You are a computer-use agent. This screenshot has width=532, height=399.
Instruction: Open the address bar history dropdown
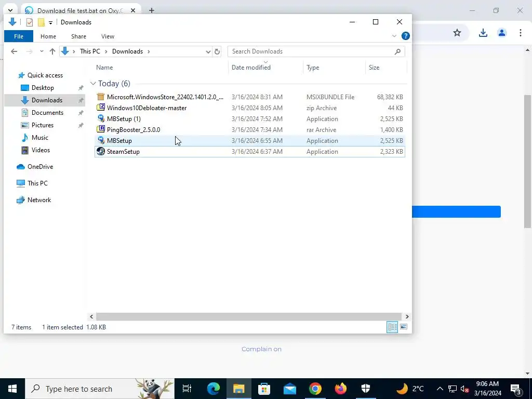tap(208, 51)
